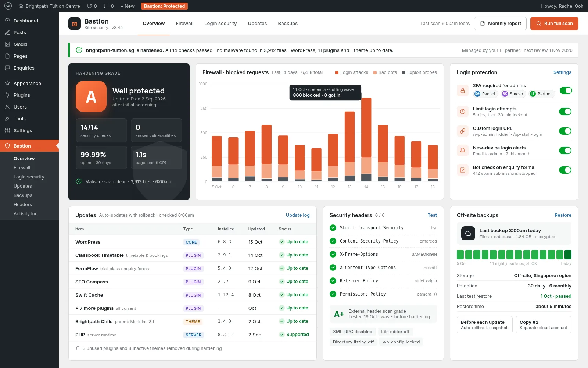Click the Plugins sidebar icon
The width and height of the screenshot is (588, 368).
(7, 95)
